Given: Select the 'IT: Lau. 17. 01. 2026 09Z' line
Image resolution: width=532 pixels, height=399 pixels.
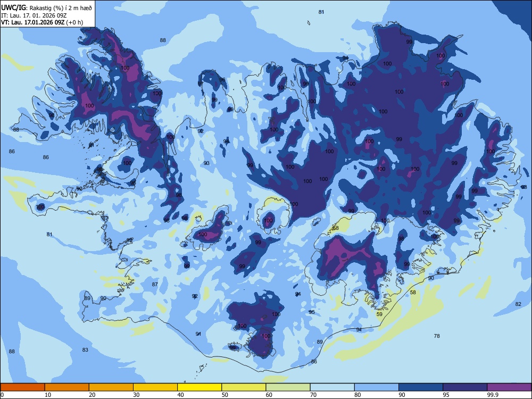Looking at the screenshot, I should point(34,15).
